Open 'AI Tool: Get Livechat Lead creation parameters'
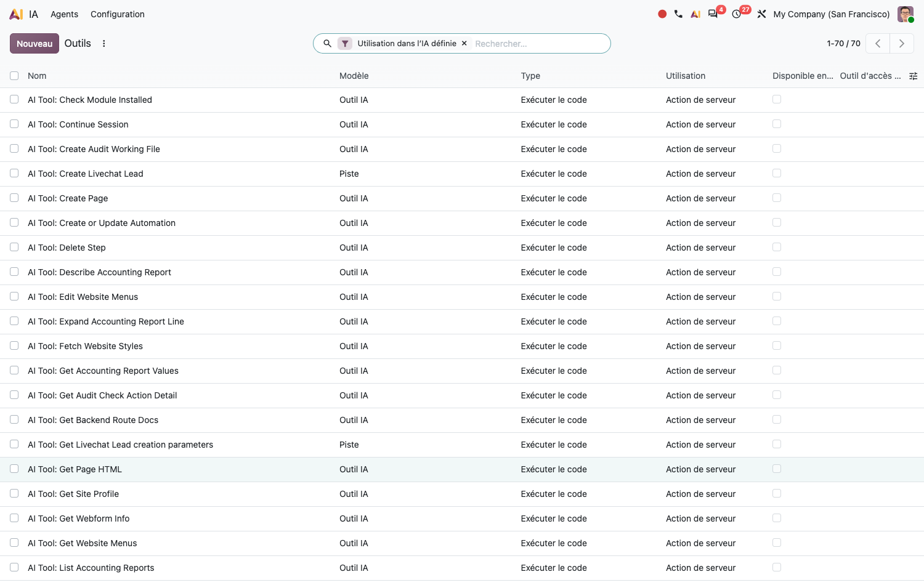924x585 pixels. point(120,445)
